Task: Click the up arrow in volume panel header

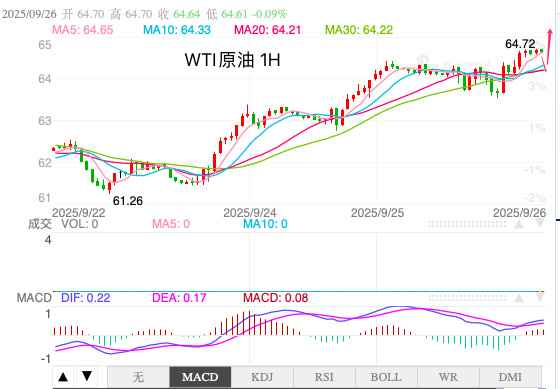Action: click(x=519, y=224)
